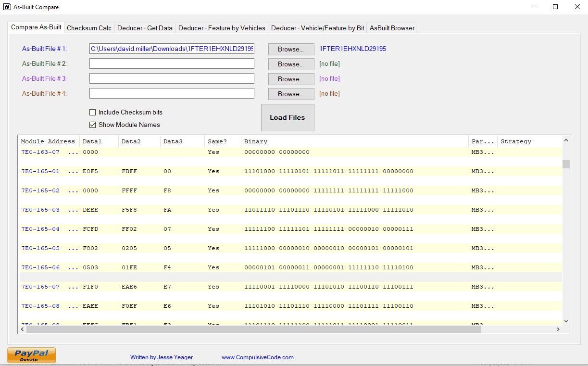
Task: Click the Par... column header
Action: pos(483,141)
